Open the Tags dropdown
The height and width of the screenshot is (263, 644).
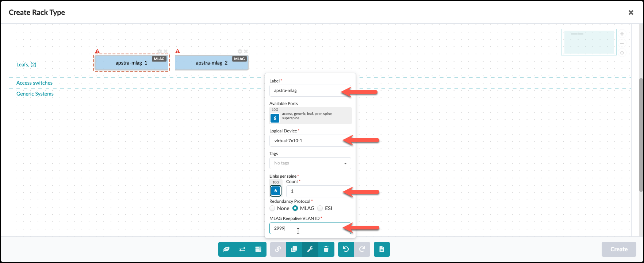[x=310, y=163]
